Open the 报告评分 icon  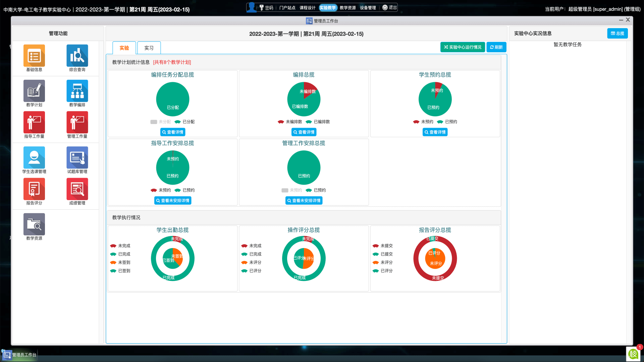click(x=34, y=189)
